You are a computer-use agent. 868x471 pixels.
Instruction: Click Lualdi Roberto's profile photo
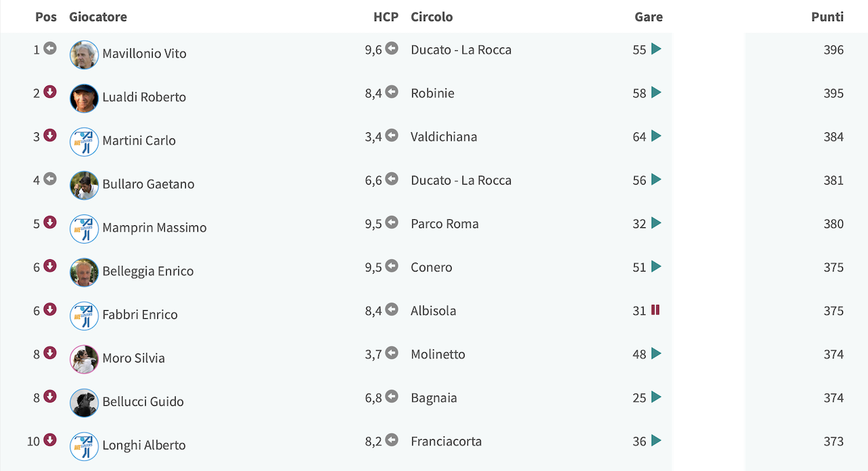coord(84,98)
